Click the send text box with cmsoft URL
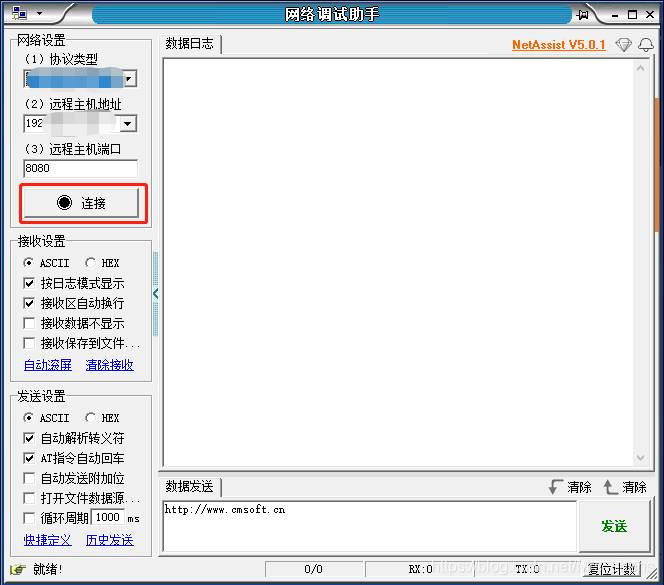Image resolution: width=664 pixels, height=585 pixels. [369, 526]
